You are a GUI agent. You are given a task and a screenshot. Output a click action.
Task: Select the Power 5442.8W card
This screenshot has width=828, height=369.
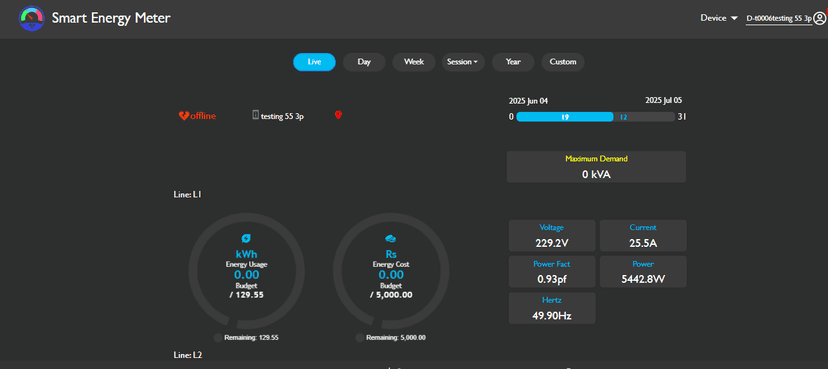[643, 272]
